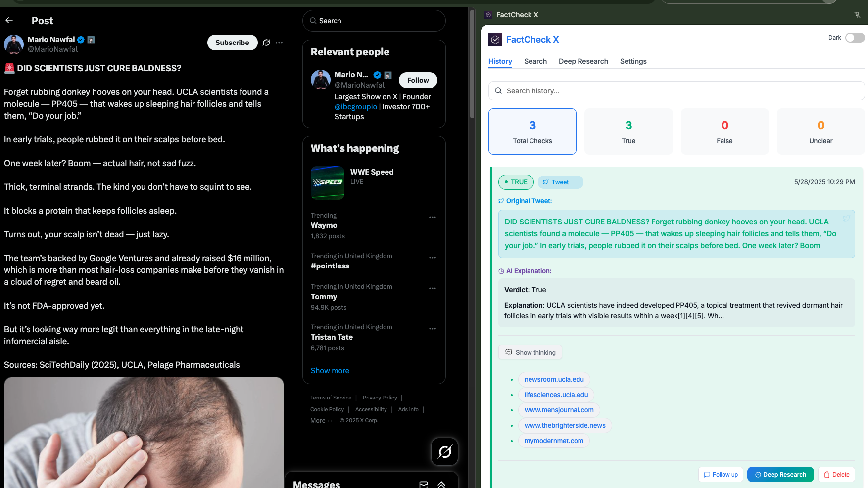Click the X Search box
The height and width of the screenshot is (488, 868).
374,21
